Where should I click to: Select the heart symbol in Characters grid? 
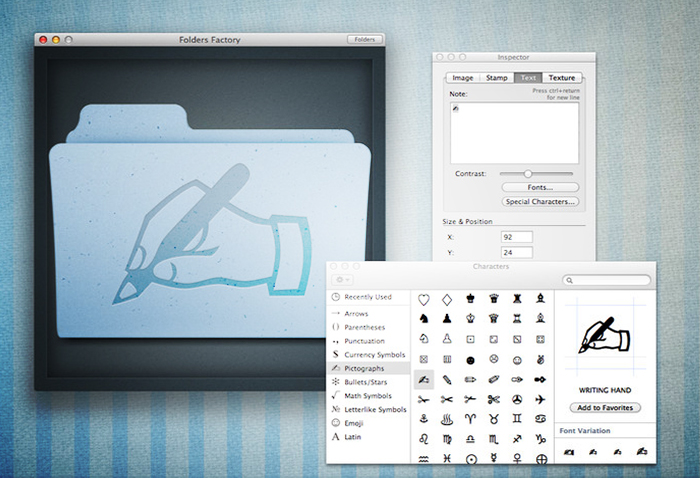[424, 299]
